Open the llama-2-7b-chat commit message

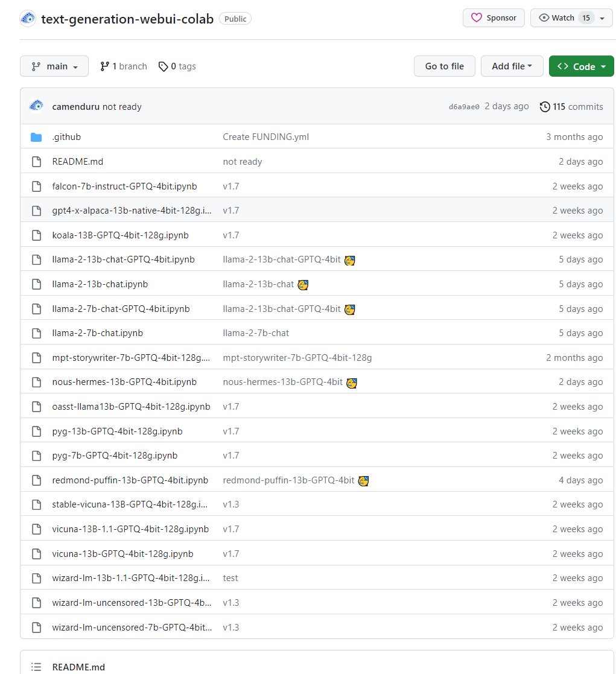[x=256, y=333]
